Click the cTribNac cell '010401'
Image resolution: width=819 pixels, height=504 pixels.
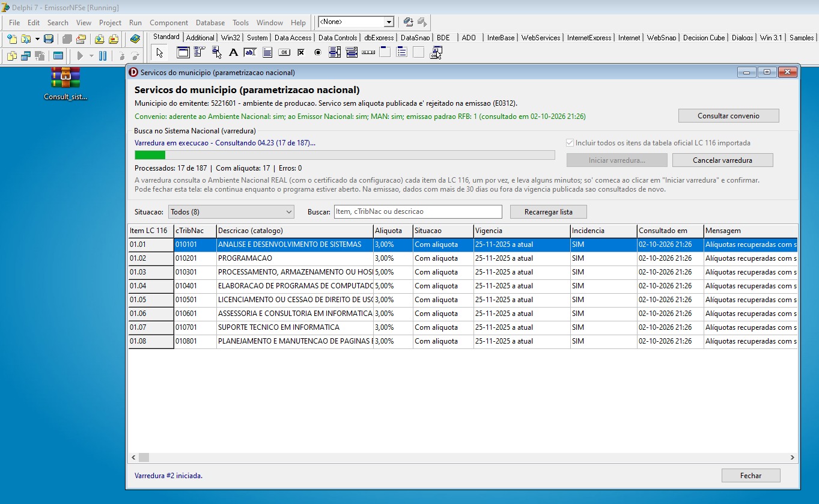[195, 286]
